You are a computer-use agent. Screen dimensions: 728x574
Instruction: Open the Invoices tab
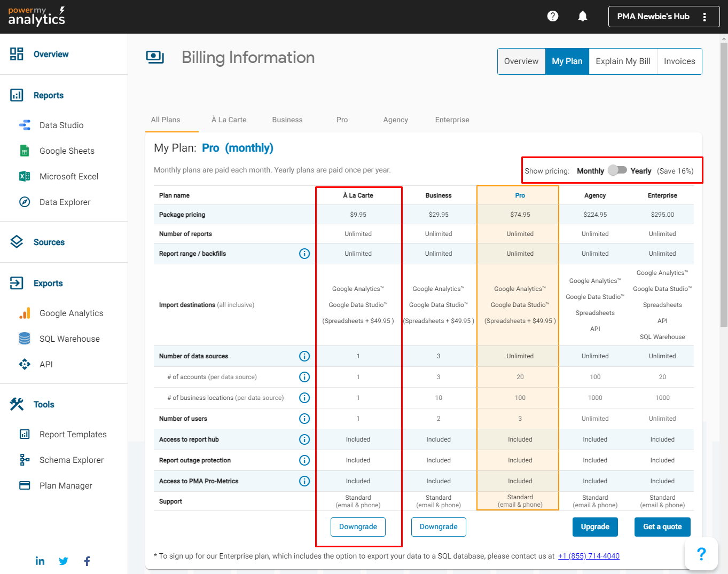tap(679, 61)
